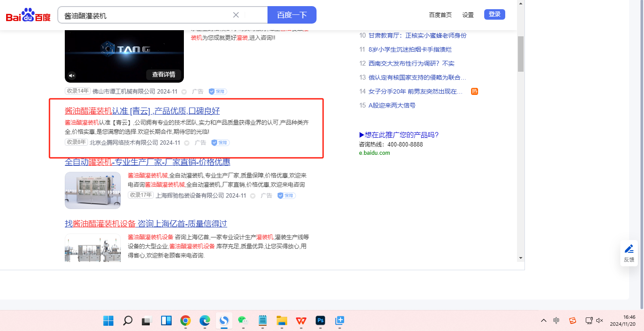Click the 登录 login button

point(494,14)
